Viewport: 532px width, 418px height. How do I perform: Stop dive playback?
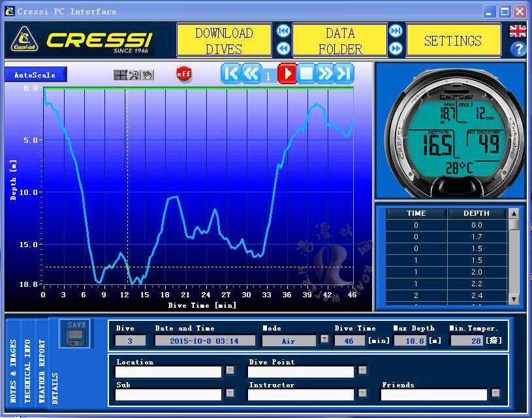coord(306,73)
